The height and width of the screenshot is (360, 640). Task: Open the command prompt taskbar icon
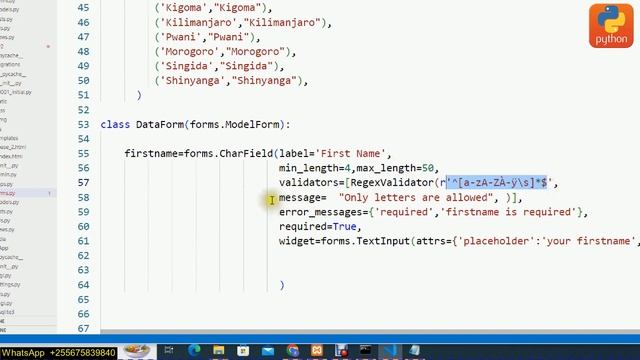(365, 350)
